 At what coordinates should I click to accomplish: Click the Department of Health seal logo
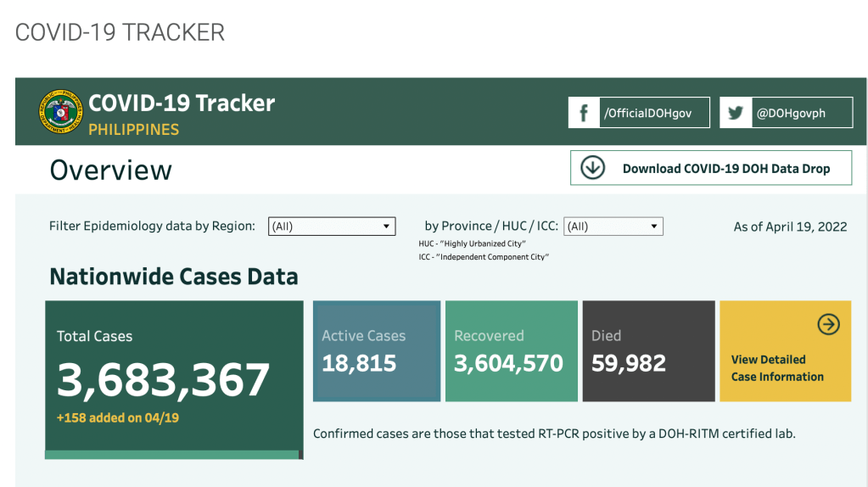62,112
